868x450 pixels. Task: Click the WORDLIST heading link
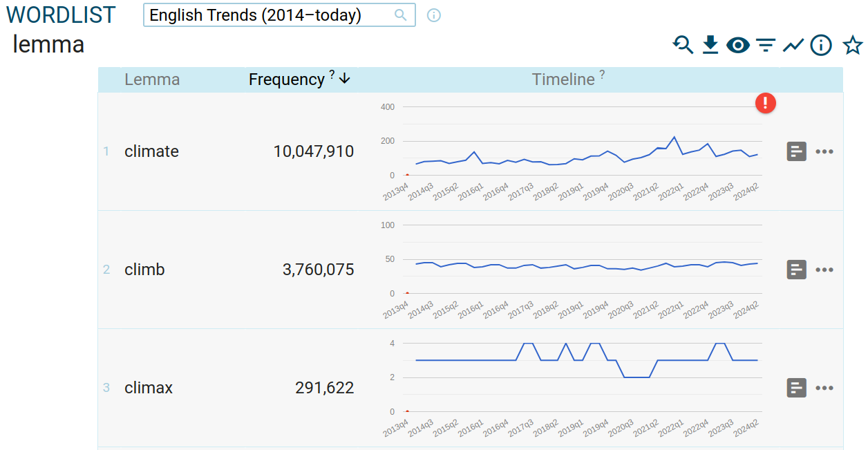tap(61, 15)
